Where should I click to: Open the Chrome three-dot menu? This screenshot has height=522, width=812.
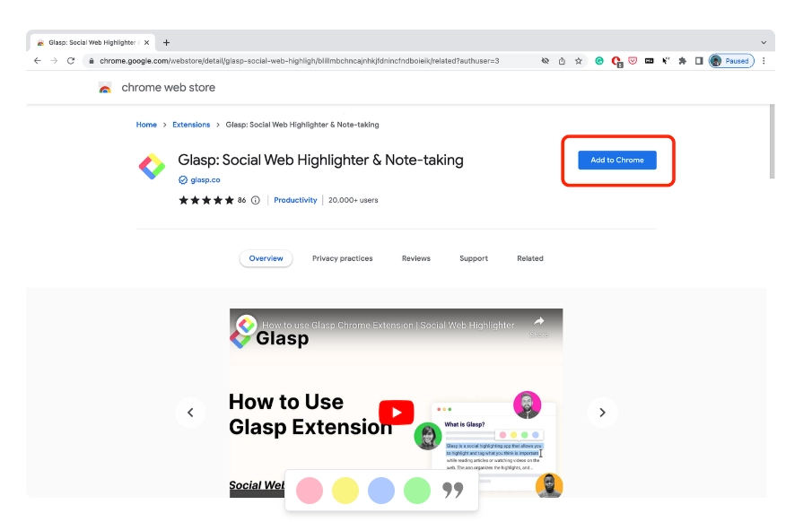tap(764, 61)
